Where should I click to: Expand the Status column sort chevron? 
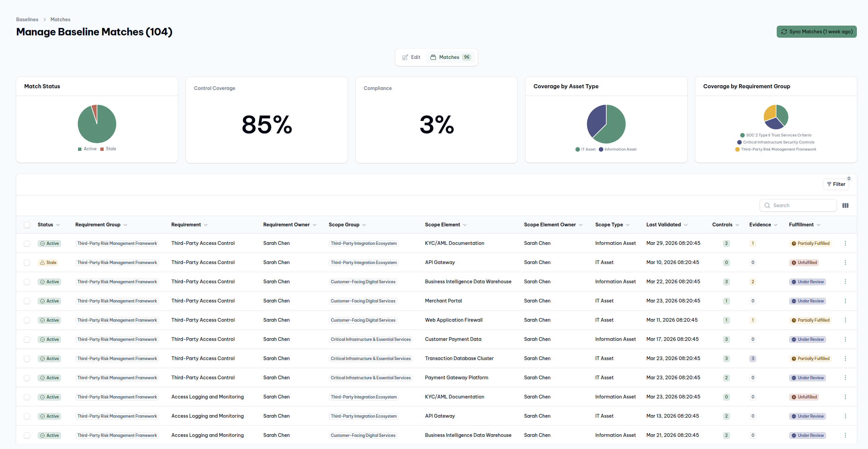(58, 225)
